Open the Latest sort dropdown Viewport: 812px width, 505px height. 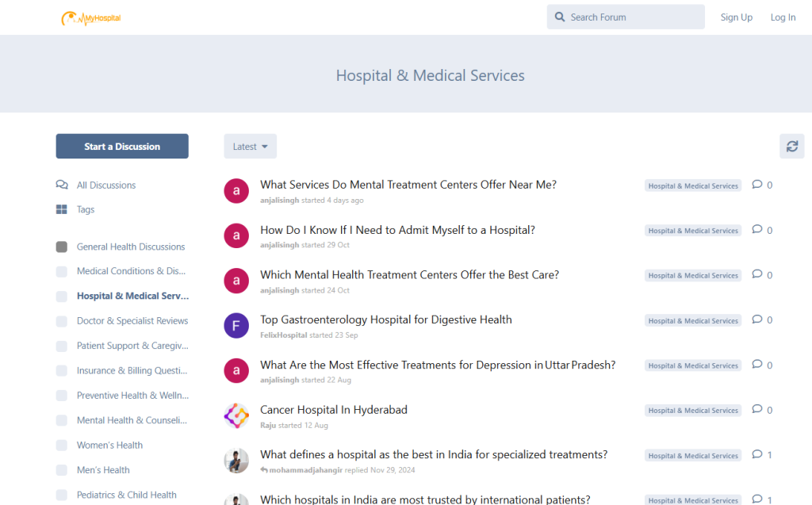(250, 146)
